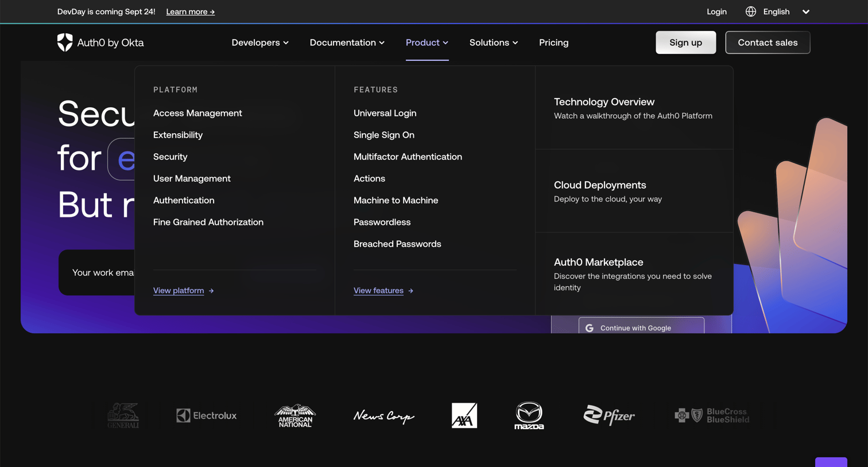Click the globe language icon
The width and height of the screenshot is (868, 467).
751,11
